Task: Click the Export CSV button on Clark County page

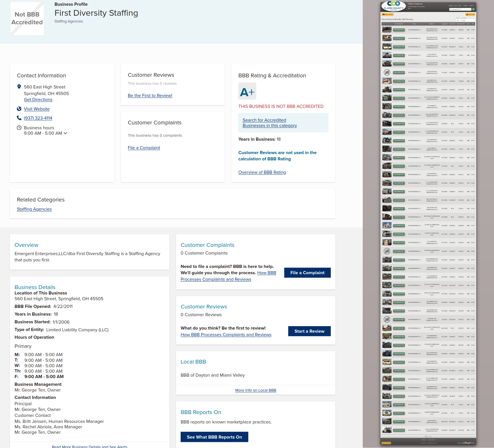Action: point(470,14)
